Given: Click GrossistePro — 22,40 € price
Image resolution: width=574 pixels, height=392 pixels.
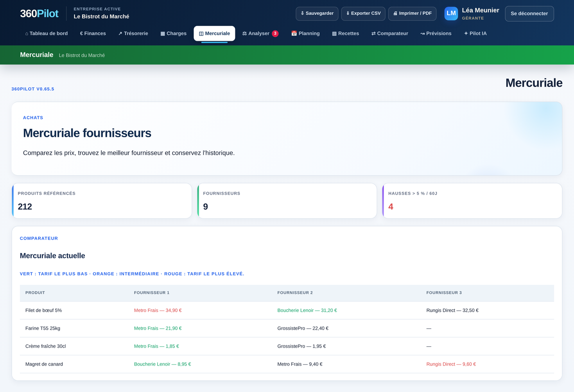Looking at the screenshot, I should pos(303,328).
